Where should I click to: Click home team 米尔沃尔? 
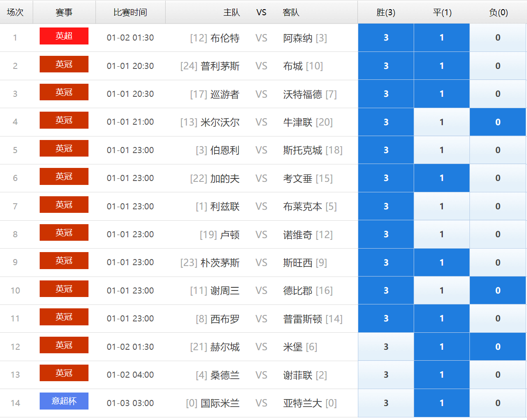point(220,123)
